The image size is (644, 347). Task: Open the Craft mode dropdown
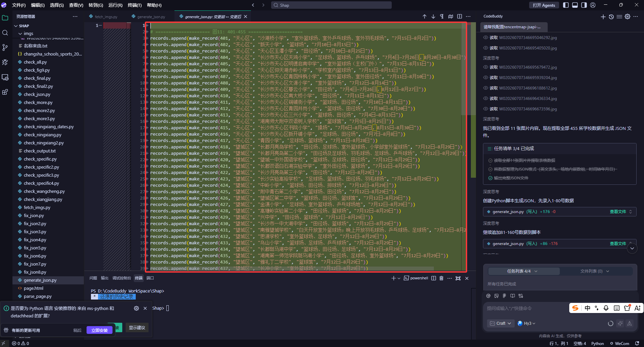click(501, 323)
